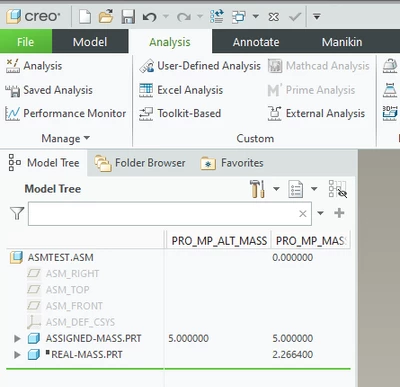The width and height of the screenshot is (400, 387).
Task: Click ASSIGNED-MASS.PRT's PRO_MP_ALT_MASS 5.000000 value
Action: (x=188, y=338)
